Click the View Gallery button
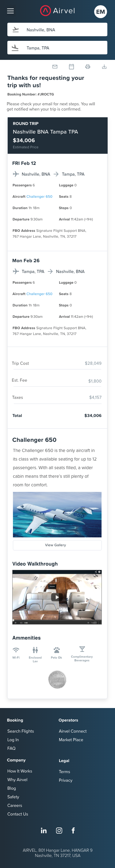This screenshot has width=115, height=868. point(57,545)
